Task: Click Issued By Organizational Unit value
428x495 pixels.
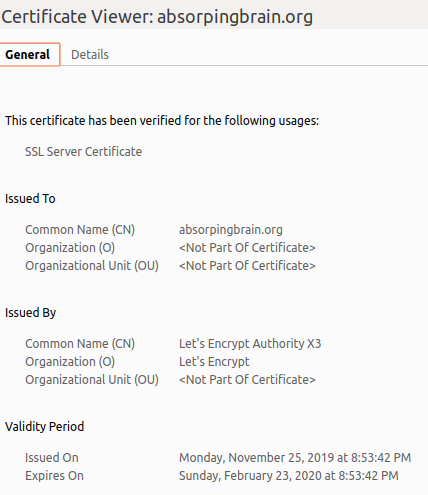Action: click(x=247, y=380)
